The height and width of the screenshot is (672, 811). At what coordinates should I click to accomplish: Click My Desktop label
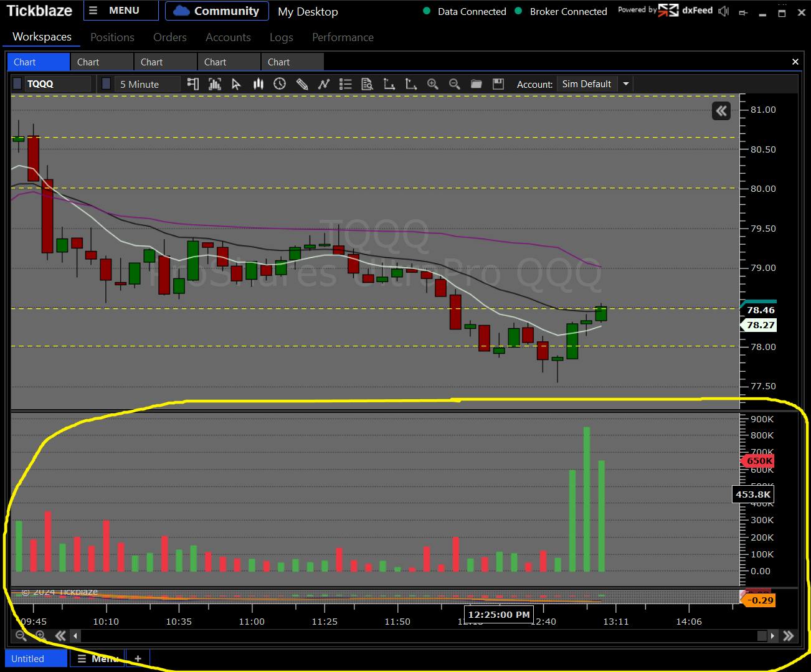pos(308,12)
